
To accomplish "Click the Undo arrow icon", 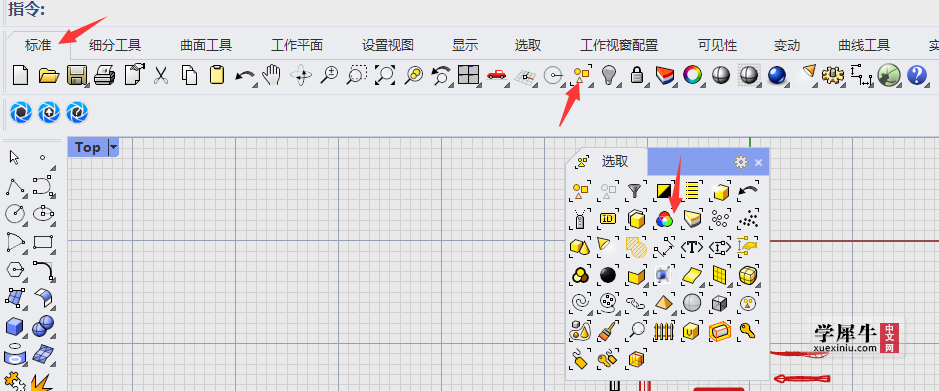I will (x=245, y=76).
